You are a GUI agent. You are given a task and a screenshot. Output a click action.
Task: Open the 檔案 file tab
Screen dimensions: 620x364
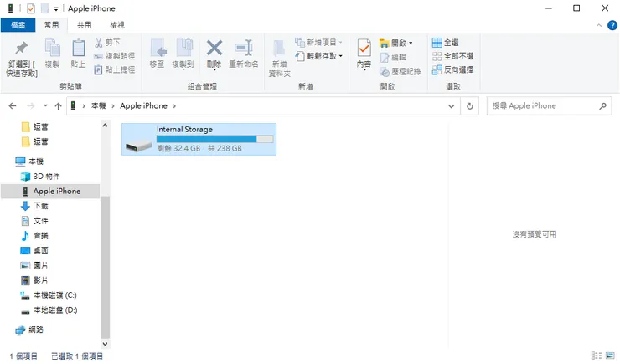(18, 25)
